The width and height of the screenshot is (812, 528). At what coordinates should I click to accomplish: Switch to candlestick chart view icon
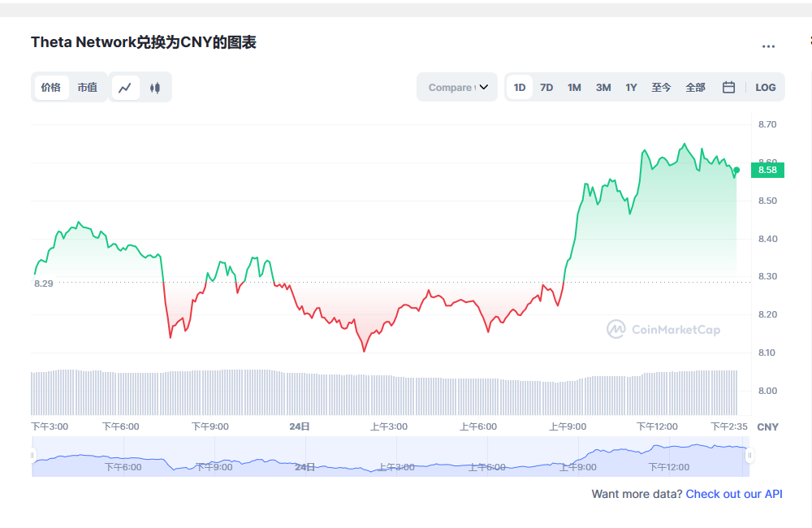pyautogui.click(x=155, y=88)
